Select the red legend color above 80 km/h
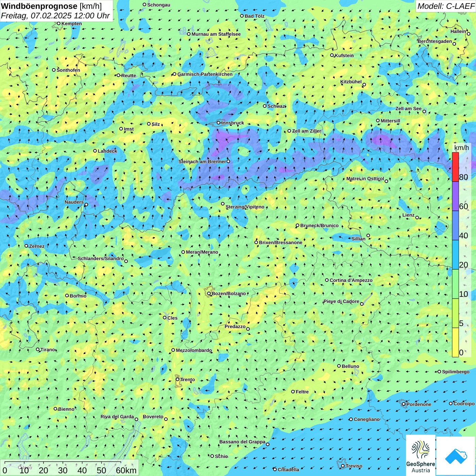 click(x=455, y=167)
